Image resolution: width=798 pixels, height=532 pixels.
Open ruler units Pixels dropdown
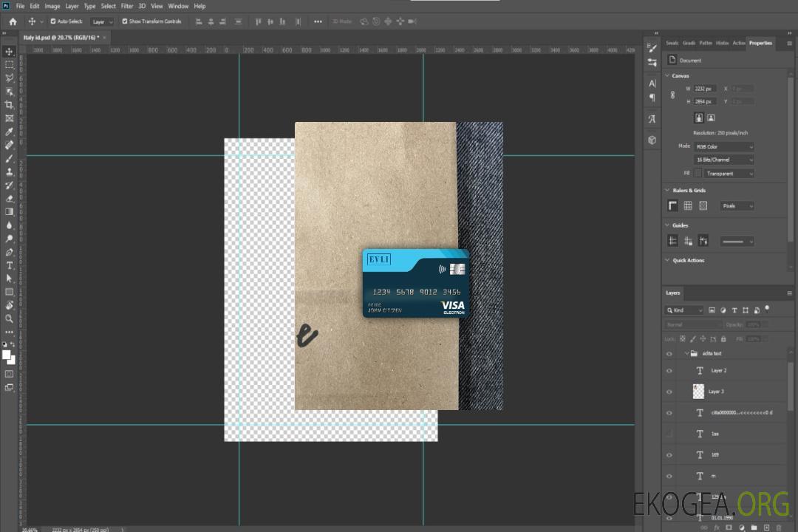click(x=737, y=206)
